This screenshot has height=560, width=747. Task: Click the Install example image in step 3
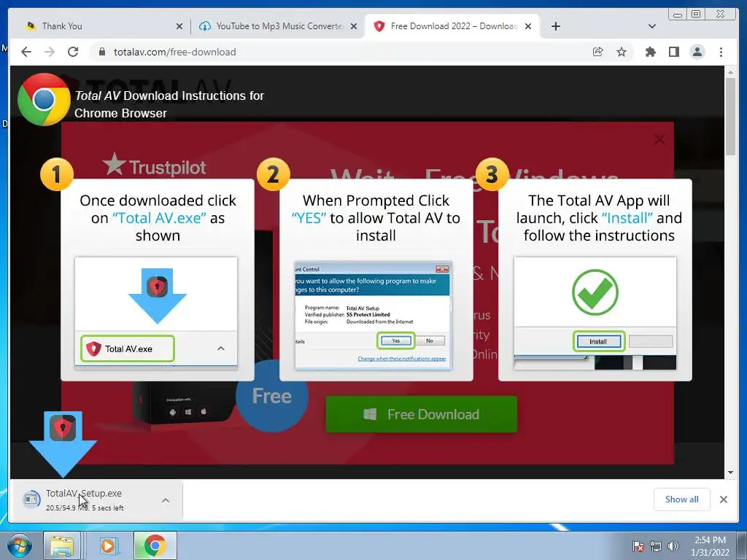(595, 314)
